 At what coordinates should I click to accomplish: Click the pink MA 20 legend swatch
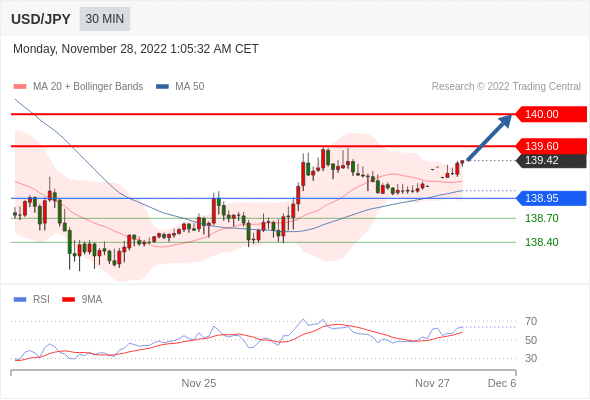[x=20, y=87]
